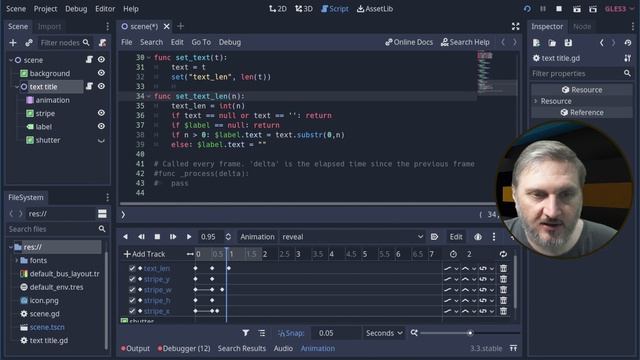Toggle animation Snap option
The width and height of the screenshot is (640, 360).
tap(291, 333)
